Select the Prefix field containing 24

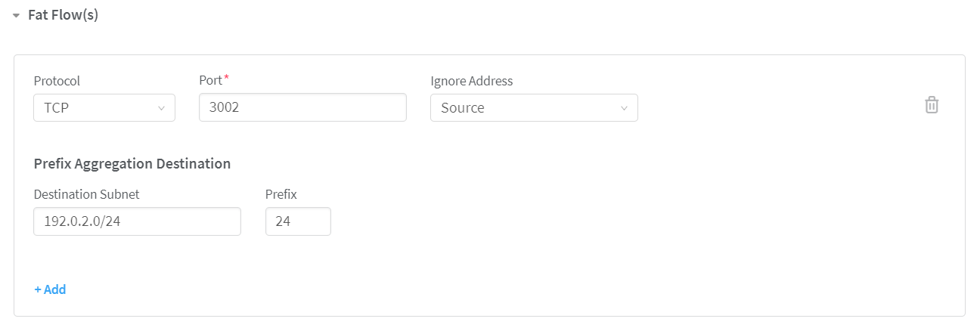[298, 221]
